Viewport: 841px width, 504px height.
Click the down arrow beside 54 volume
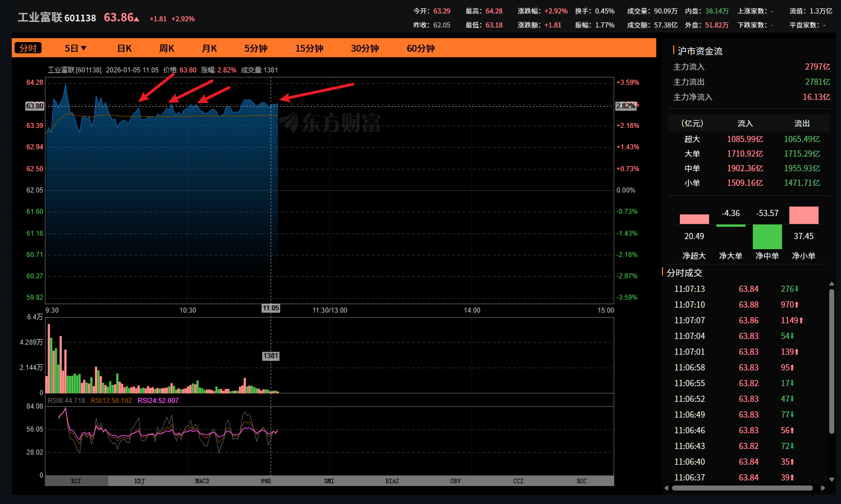tap(792, 336)
